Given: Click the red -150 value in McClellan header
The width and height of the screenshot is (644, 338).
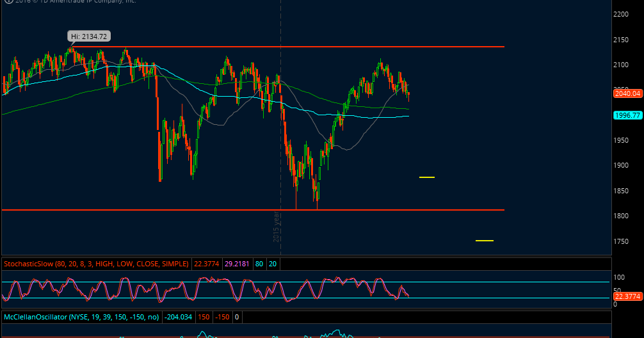Looking at the screenshot, I should click(x=223, y=317).
